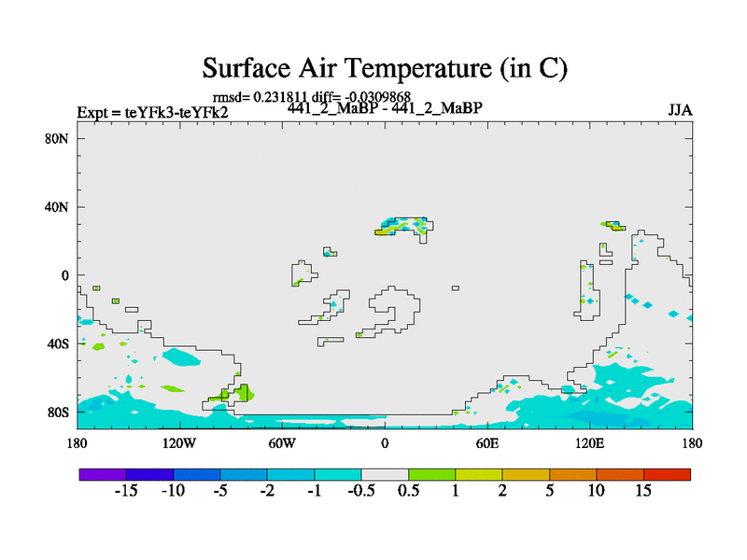Select the orange 5 to 10 swatch
The width and height of the screenshot is (747, 560).
(572, 474)
